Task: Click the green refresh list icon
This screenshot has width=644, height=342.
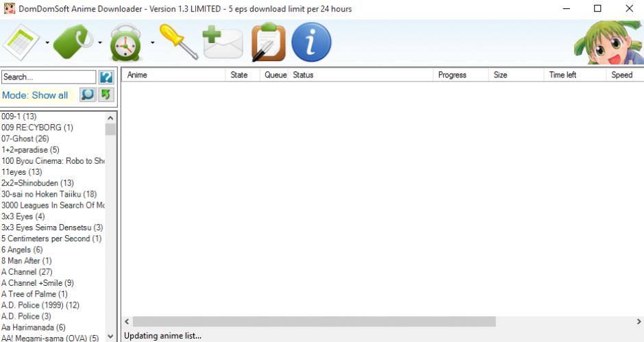Action: tap(106, 95)
